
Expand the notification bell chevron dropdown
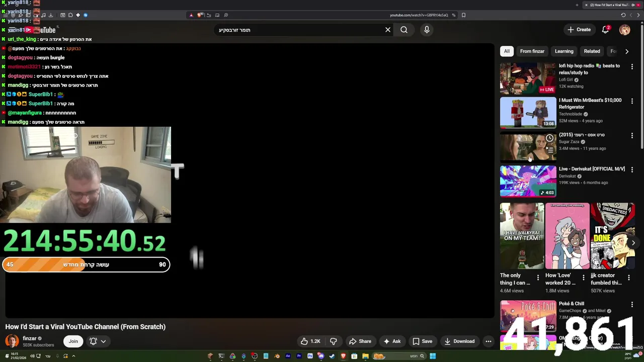pos(103,341)
